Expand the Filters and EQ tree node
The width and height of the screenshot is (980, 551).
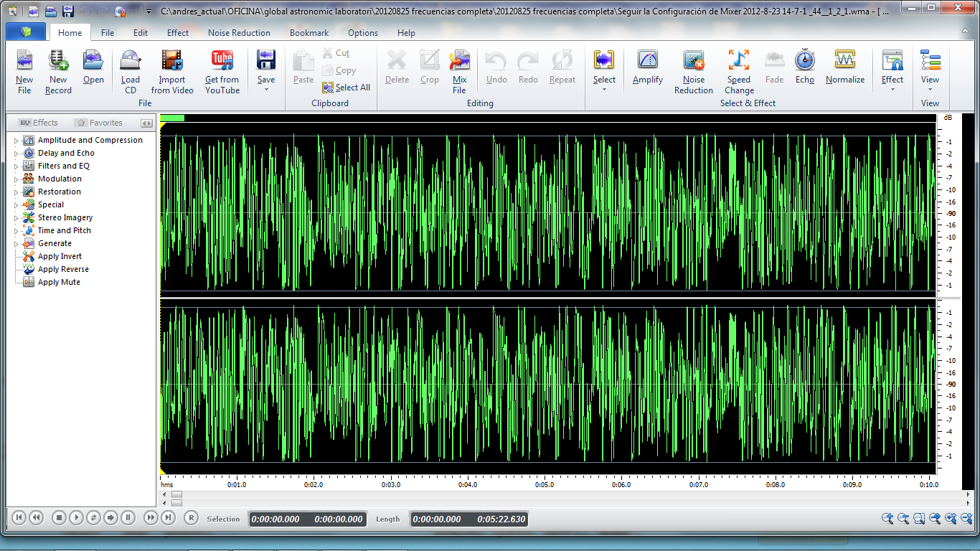(x=17, y=166)
